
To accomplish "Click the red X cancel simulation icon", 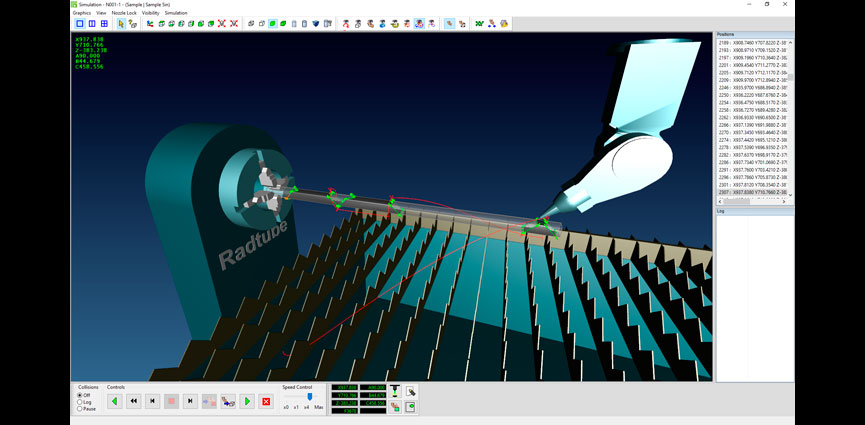I will [266, 401].
